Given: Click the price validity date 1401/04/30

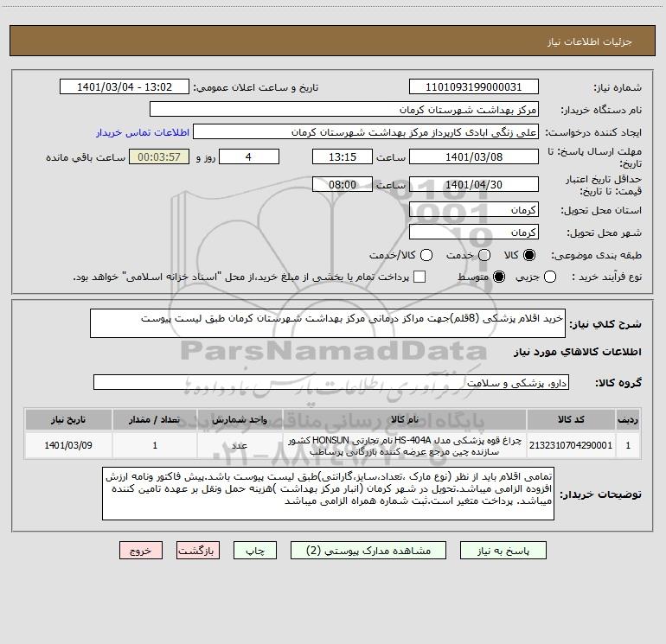Looking at the screenshot, I should (x=474, y=184).
